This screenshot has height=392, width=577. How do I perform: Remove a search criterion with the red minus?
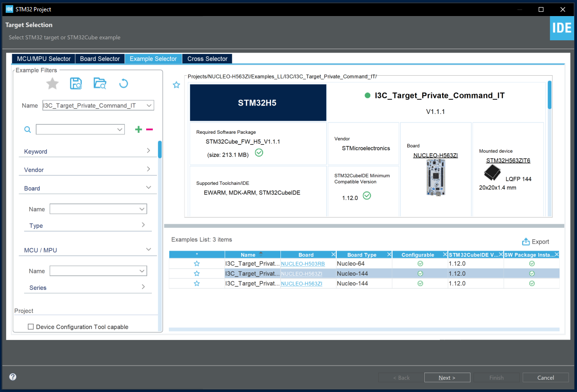click(x=150, y=129)
